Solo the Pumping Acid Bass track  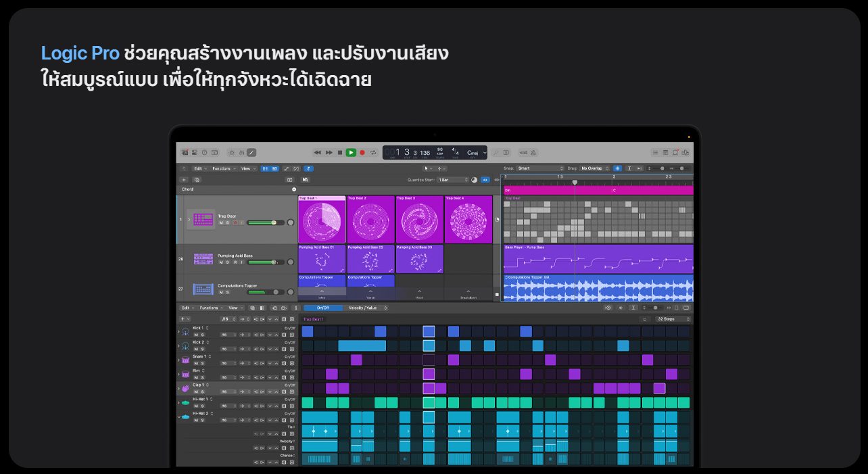[x=228, y=262]
